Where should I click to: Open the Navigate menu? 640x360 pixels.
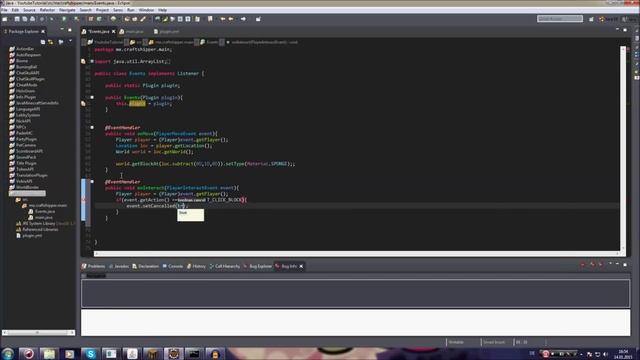67,10
